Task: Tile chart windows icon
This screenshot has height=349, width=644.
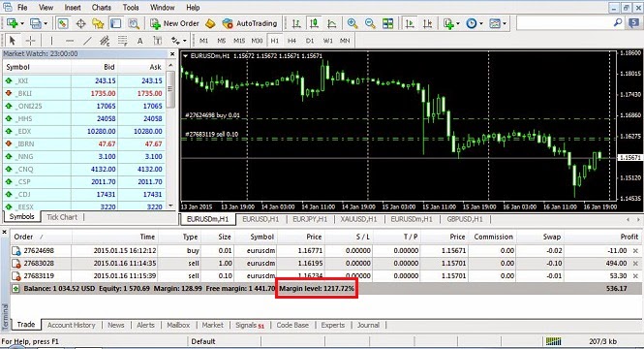Action: (387, 24)
